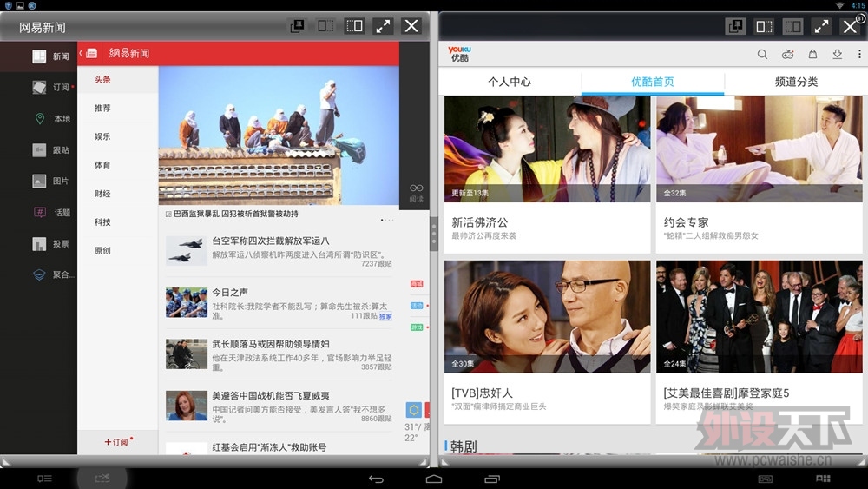Click the grid icon at bottom right bar
This screenshot has width=868, height=489.
[x=823, y=479]
